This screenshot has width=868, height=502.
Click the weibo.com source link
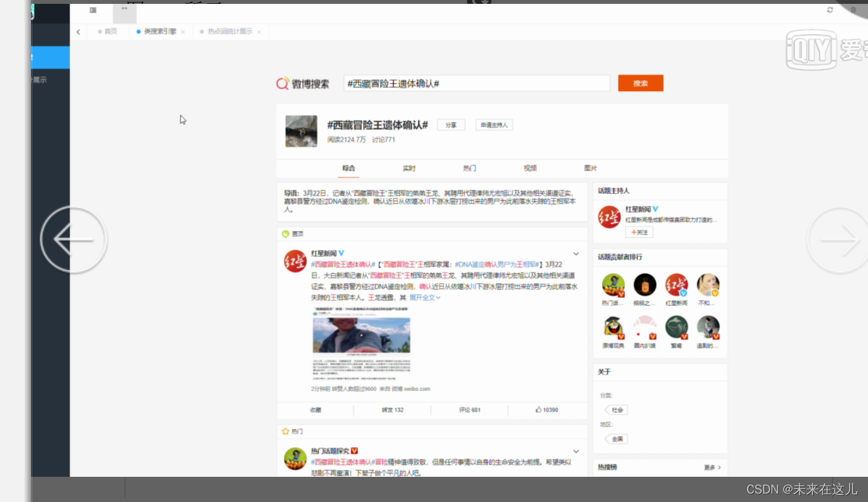[x=417, y=389]
